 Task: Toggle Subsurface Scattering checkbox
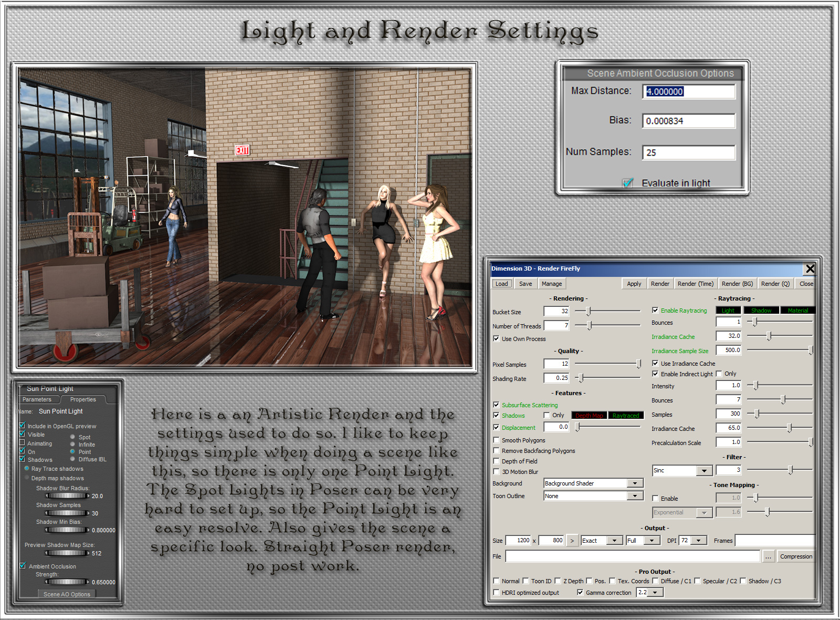496,405
